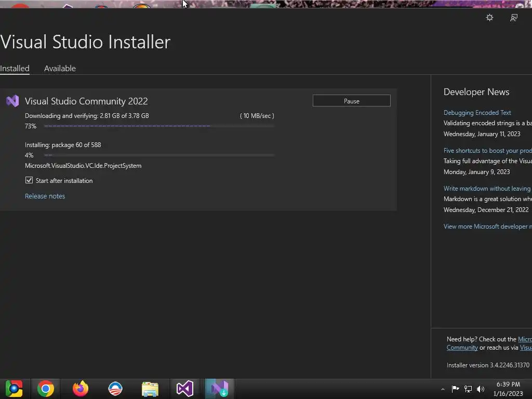Pause the Visual Studio download
532x399 pixels.
(x=352, y=101)
